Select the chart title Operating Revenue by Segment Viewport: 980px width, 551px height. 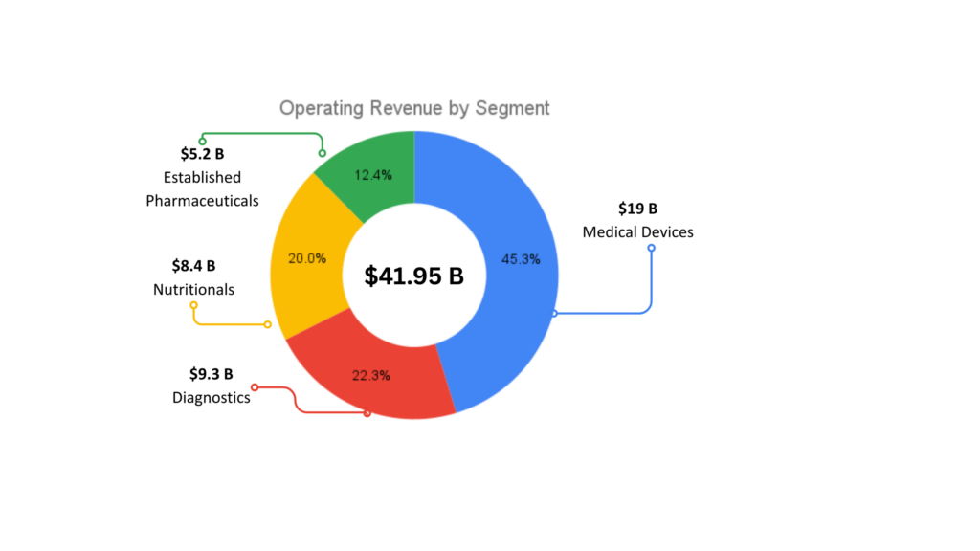[414, 108]
